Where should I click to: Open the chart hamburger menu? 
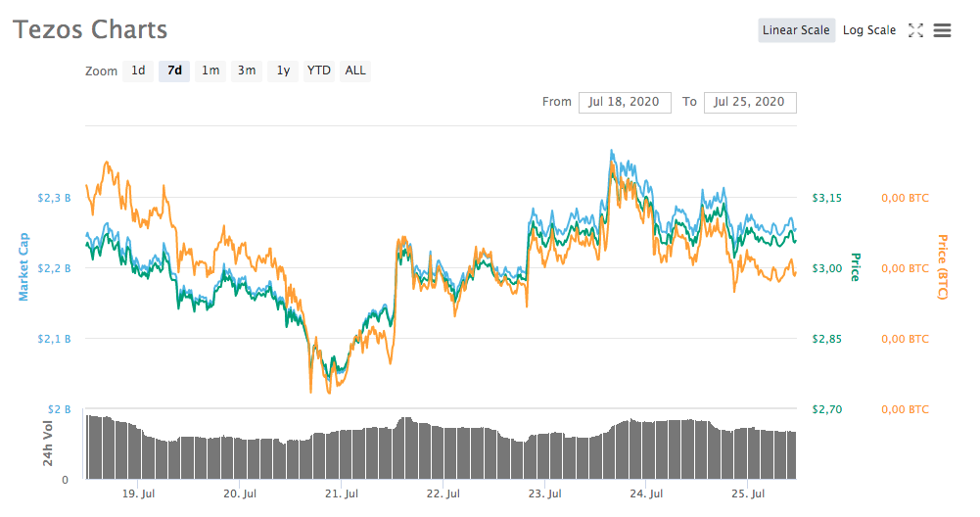[x=943, y=30]
